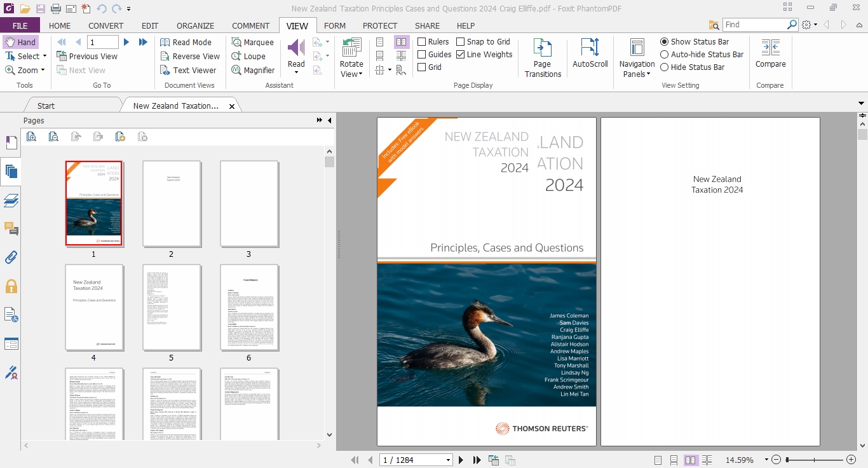The width and height of the screenshot is (868, 468).
Task: Switch to the Start document tab
Action: pos(46,106)
